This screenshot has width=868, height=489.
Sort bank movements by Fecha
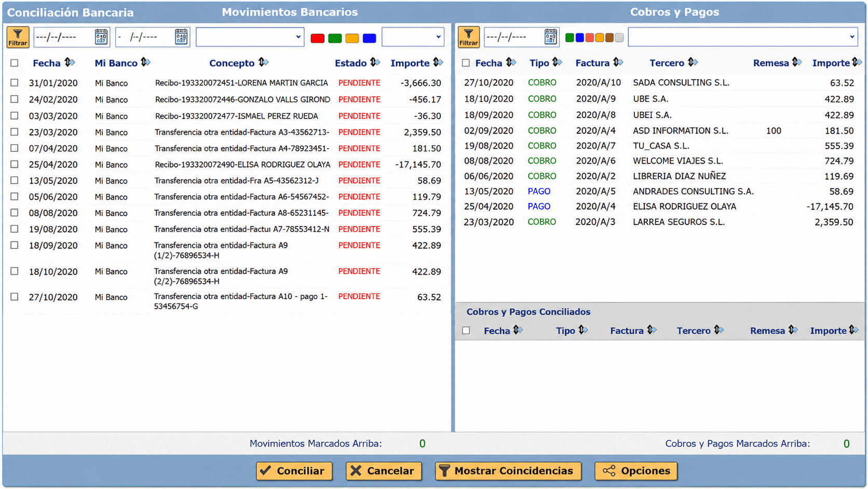coord(70,63)
